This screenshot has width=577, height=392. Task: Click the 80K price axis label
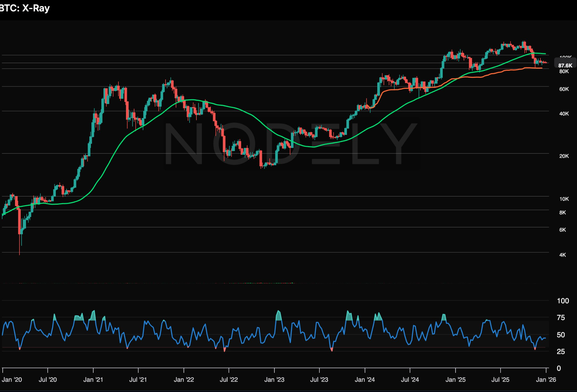pyautogui.click(x=564, y=72)
